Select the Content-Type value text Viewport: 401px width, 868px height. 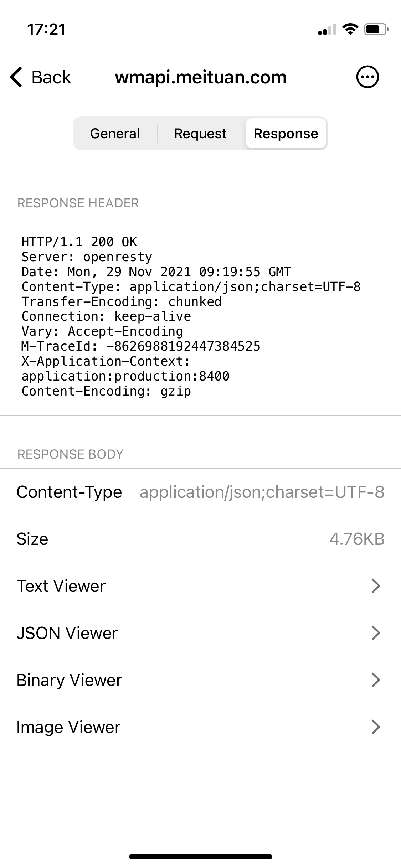[x=262, y=492]
